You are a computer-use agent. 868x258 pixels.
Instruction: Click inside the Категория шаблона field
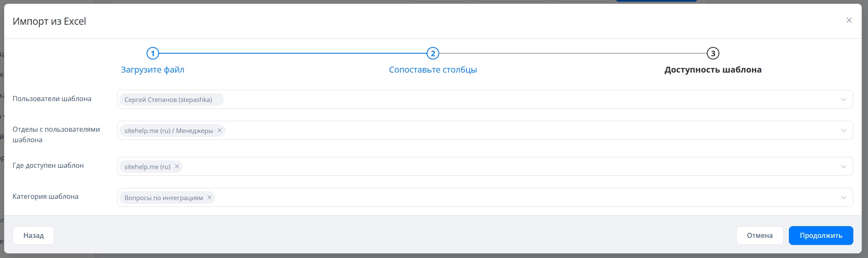[x=502, y=198]
